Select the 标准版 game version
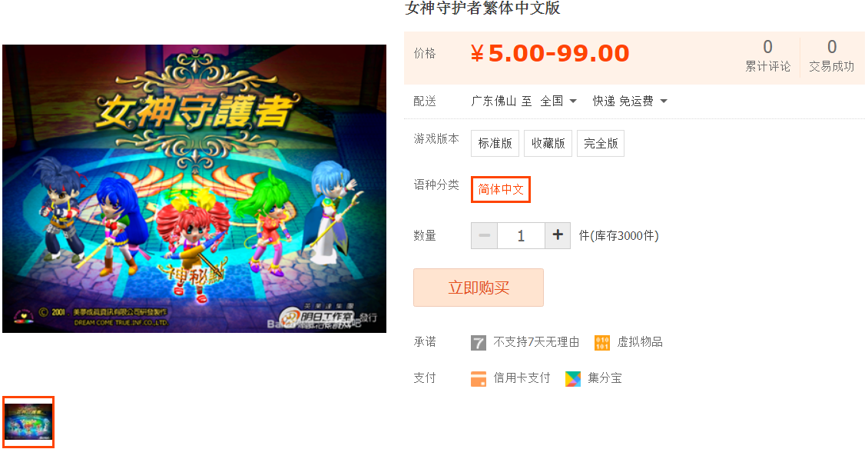Image resolution: width=868 pixels, height=449 pixels. tap(495, 144)
